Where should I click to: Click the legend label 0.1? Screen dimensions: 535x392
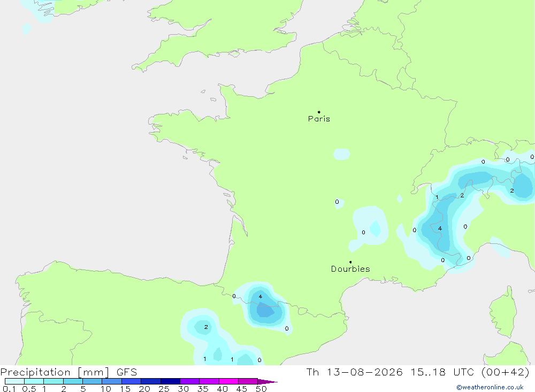pyautogui.click(x=9, y=389)
